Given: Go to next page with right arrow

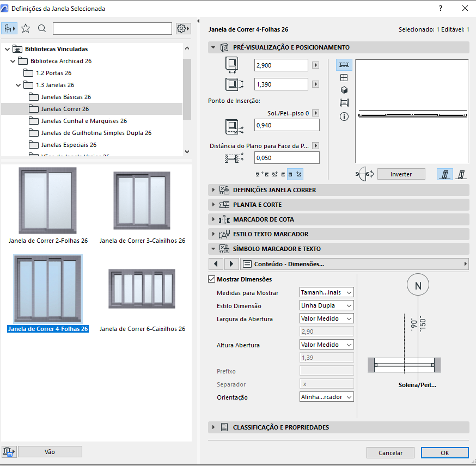Looking at the screenshot, I should pyautogui.click(x=231, y=264).
